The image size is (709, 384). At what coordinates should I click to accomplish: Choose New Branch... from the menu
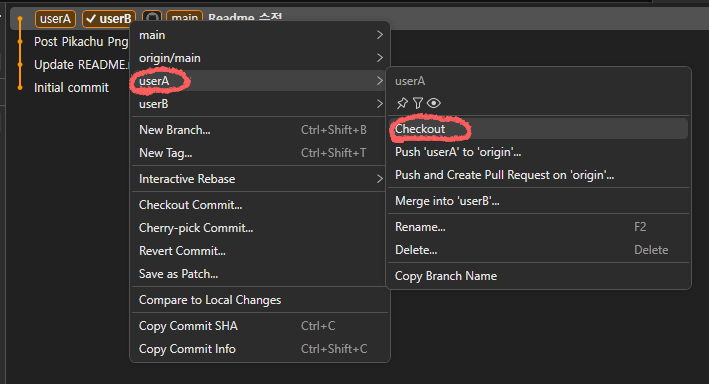pos(260,130)
